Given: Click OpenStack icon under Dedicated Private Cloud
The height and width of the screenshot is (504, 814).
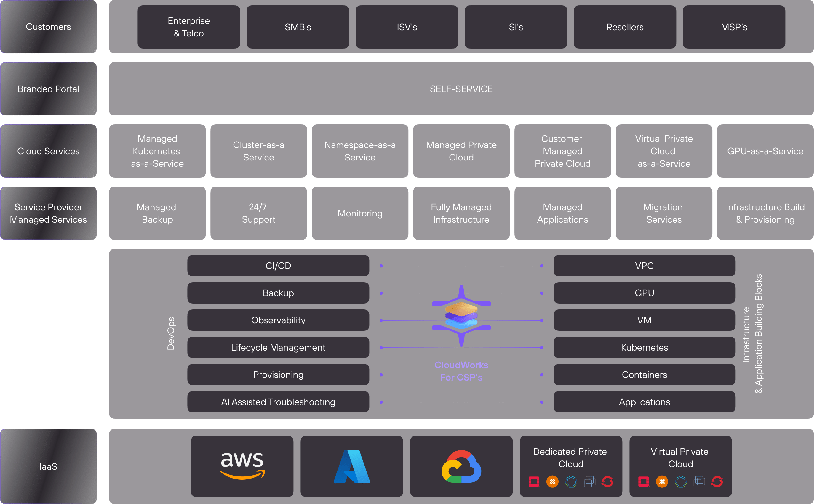Looking at the screenshot, I should tap(534, 482).
